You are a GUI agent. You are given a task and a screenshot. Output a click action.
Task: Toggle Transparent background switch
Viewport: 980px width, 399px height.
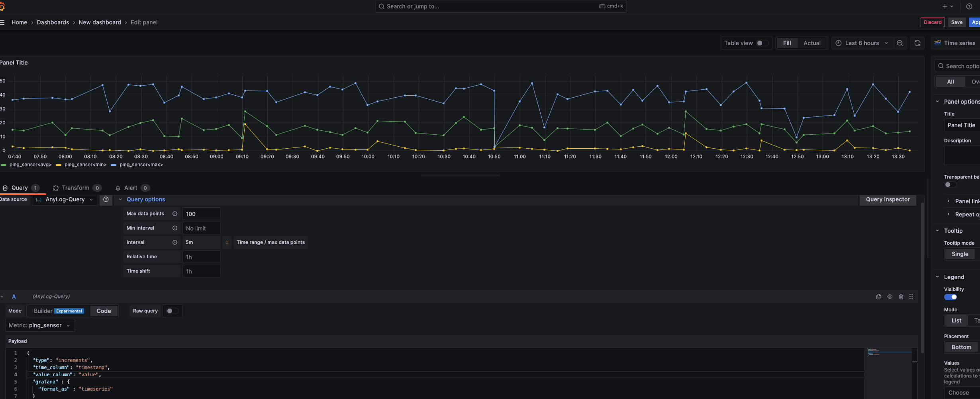tap(950, 185)
